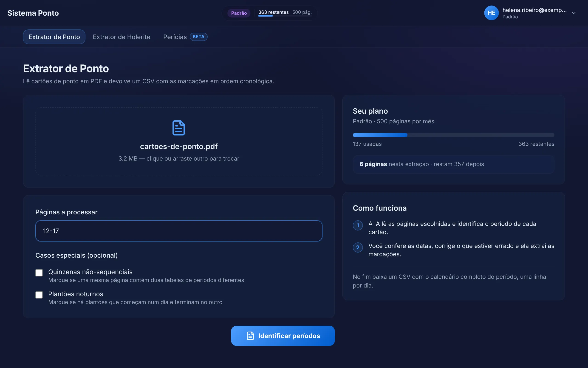Image resolution: width=588 pixels, height=368 pixels.
Task: Click 'Padrão · 500 páginas por mês' text
Action: pyautogui.click(x=393, y=121)
